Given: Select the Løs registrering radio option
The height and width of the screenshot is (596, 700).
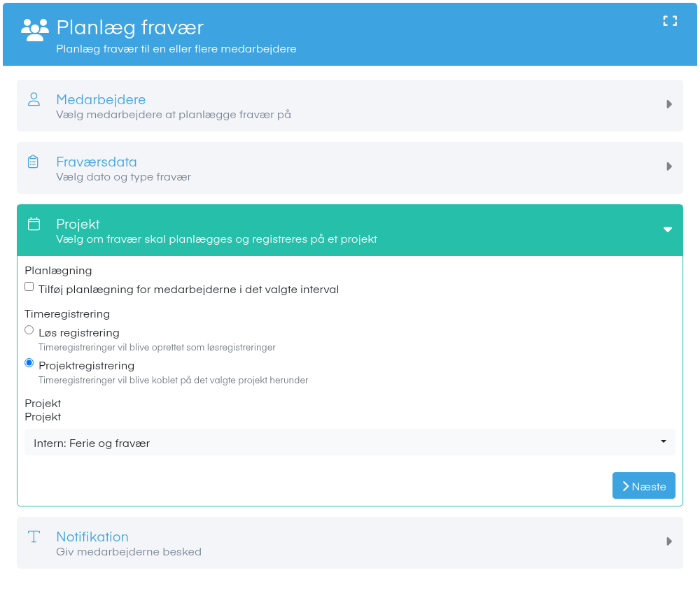Looking at the screenshot, I should (29, 330).
